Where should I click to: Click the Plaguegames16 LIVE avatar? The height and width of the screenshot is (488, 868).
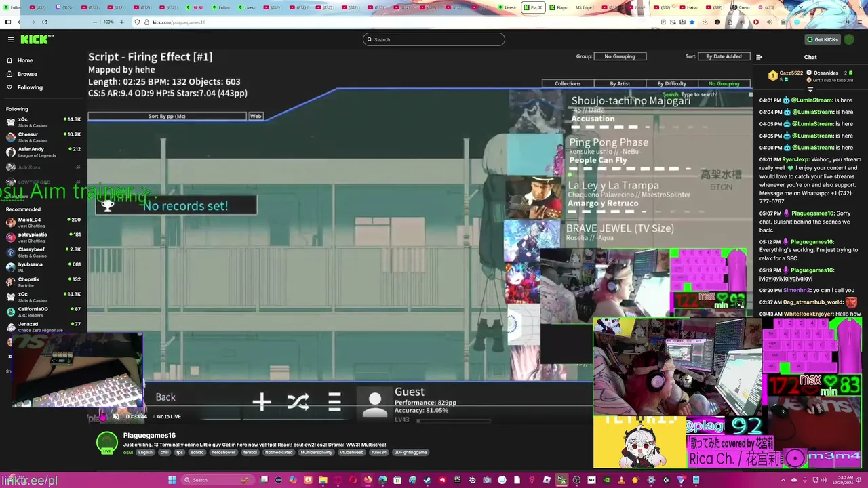106,443
